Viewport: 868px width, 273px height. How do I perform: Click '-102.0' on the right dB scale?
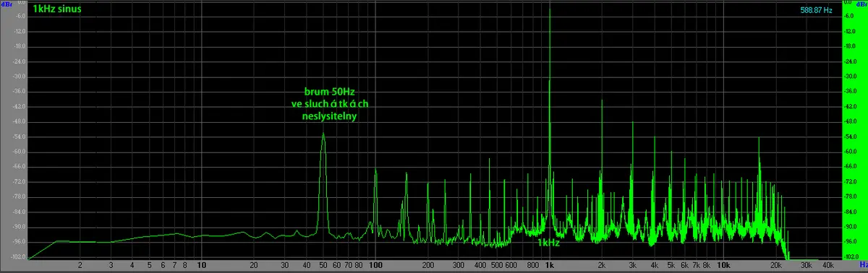pos(851,256)
